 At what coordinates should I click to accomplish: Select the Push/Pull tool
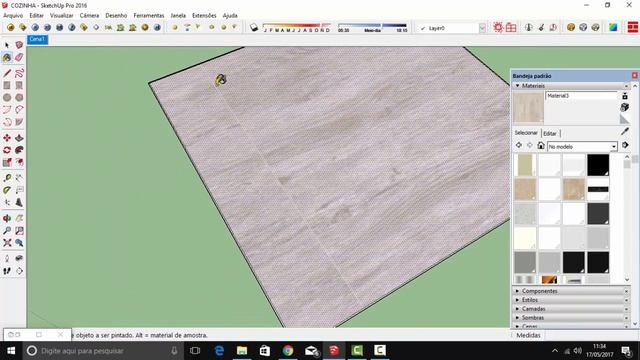[19, 138]
